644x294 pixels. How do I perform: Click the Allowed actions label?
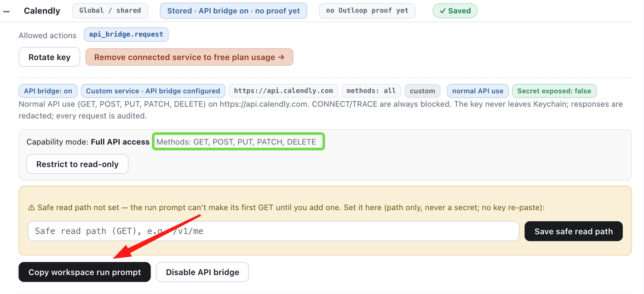47,35
